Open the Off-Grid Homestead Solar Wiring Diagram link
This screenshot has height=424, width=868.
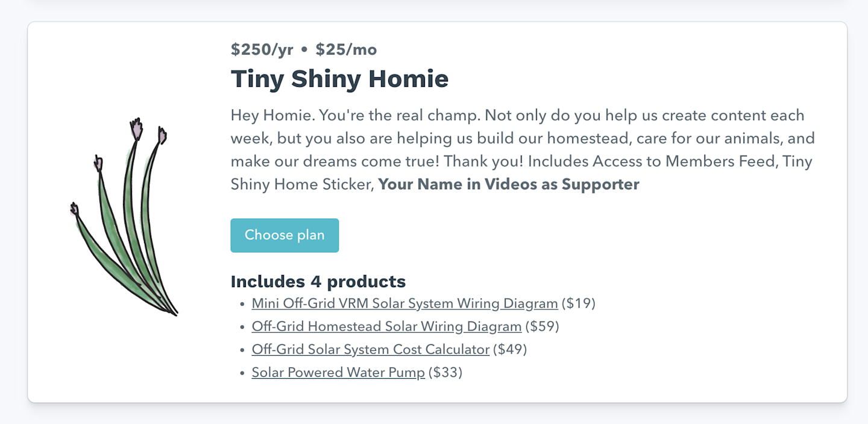coord(386,326)
